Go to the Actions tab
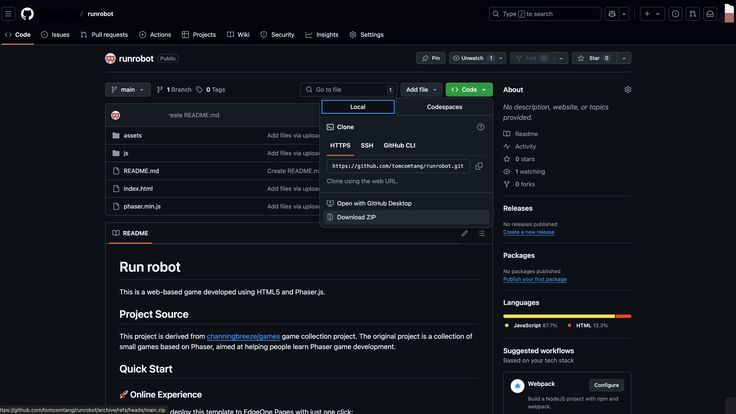 click(x=155, y=35)
